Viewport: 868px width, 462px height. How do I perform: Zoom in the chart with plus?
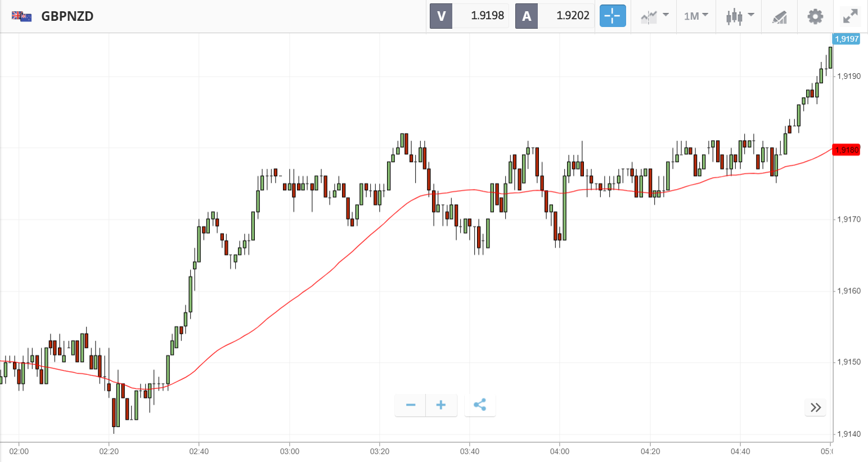(441, 405)
